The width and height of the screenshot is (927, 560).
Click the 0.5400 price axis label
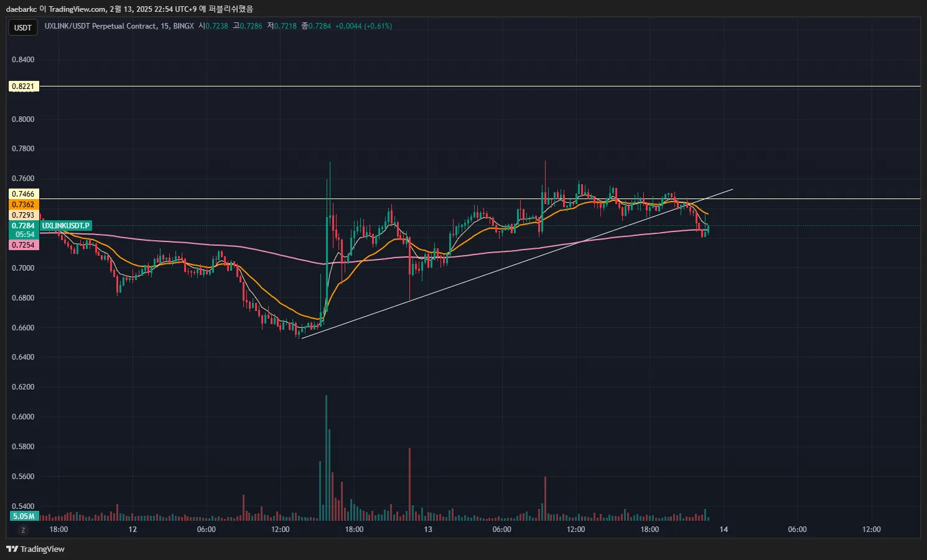[23, 506]
